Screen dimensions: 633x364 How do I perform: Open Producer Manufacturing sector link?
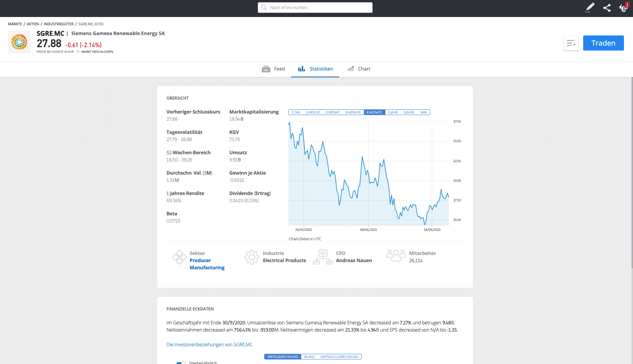click(x=207, y=264)
